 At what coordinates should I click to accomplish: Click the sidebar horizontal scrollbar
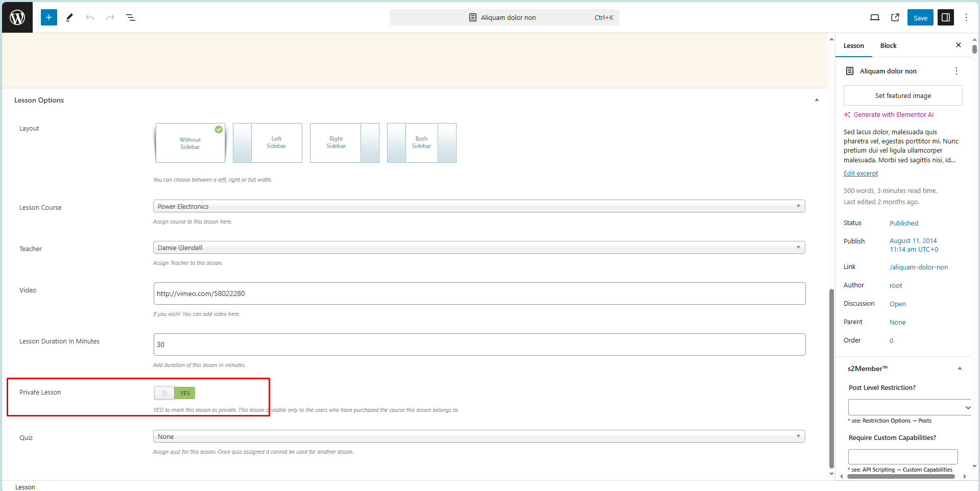coord(901,476)
